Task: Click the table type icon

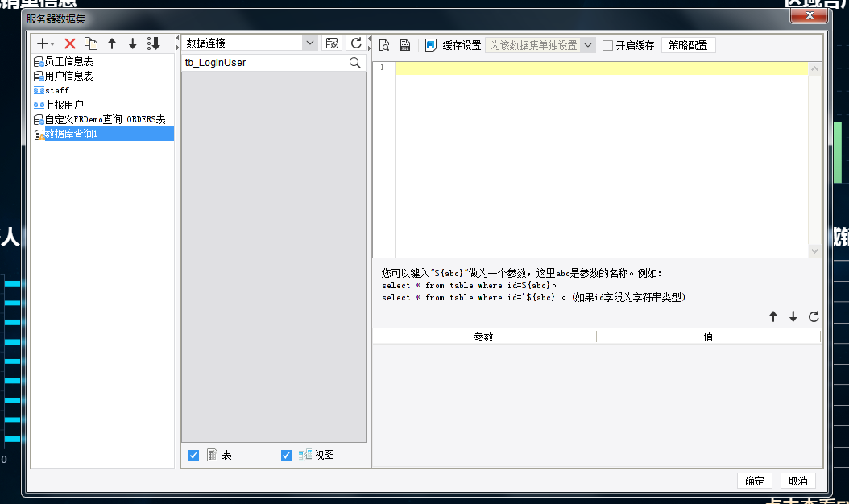Action: pos(213,455)
